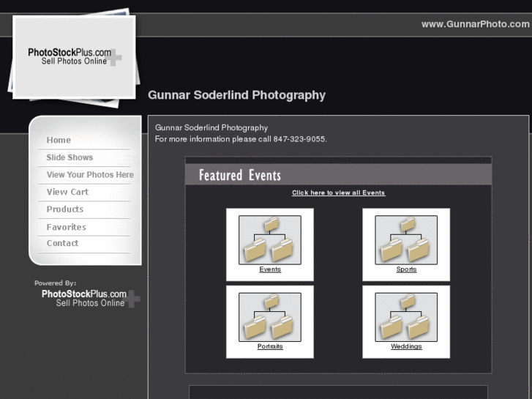Open the Events folder icon
This screenshot has width=532, height=399.
270,239
